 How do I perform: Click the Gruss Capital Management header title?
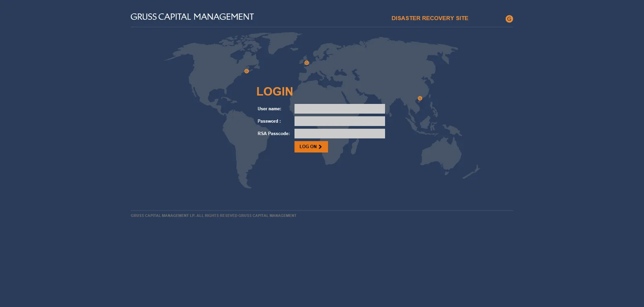pos(192,17)
